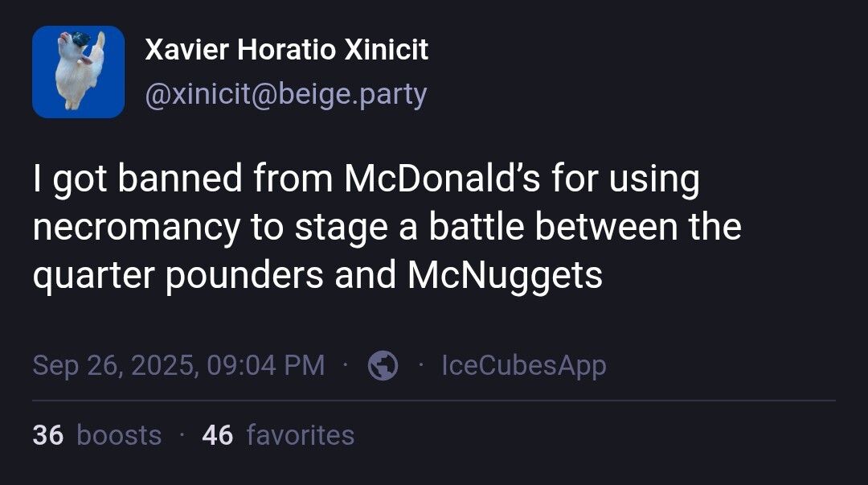This screenshot has width=868, height=485.
Task: Click the globe public visibility icon
Action: [383, 366]
